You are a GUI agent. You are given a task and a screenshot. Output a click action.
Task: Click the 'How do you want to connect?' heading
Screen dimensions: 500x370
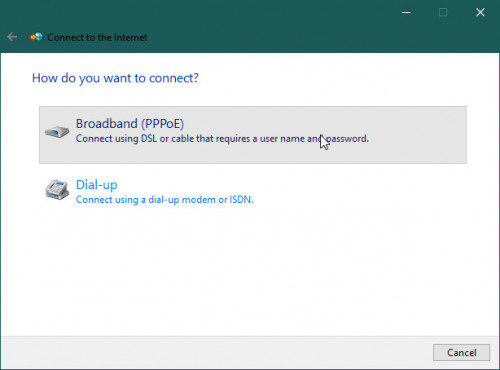tap(115, 78)
